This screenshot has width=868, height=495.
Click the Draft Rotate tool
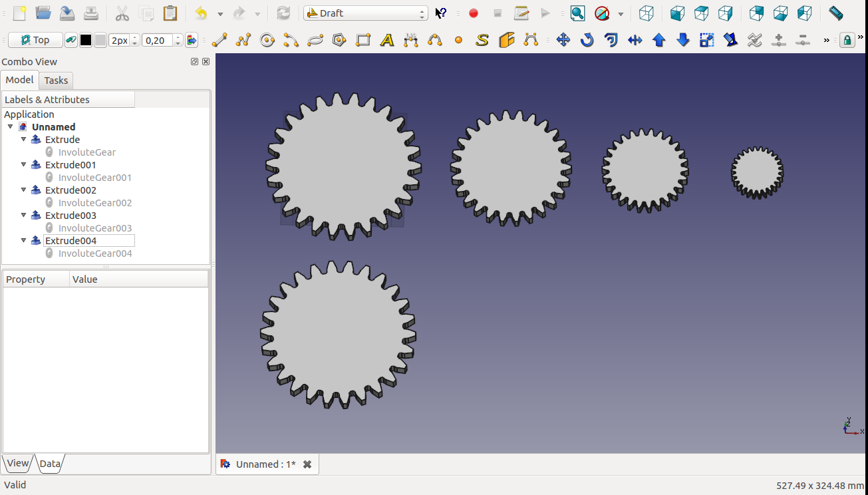(587, 41)
